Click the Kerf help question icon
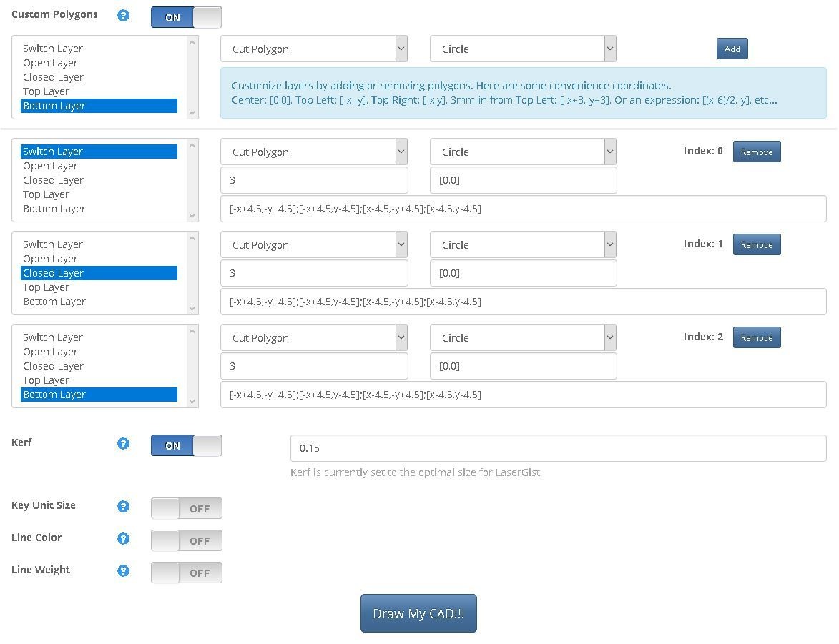Image resolution: width=839 pixels, height=644 pixels. (124, 444)
